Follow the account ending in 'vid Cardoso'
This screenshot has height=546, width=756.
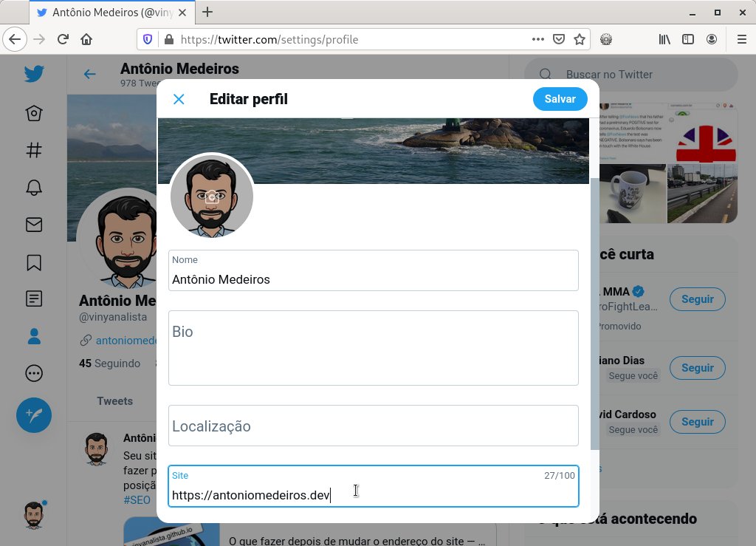(x=697, y=422)
